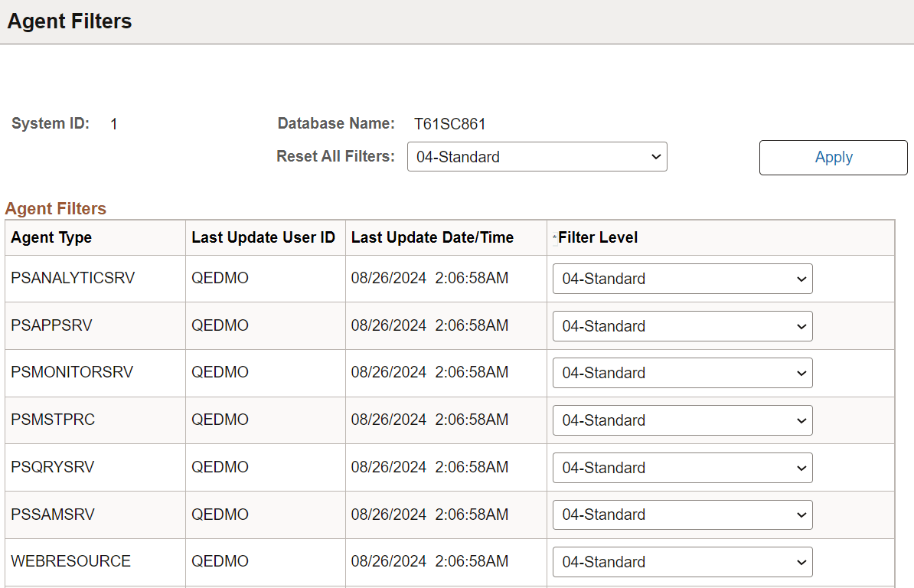Open the Filter Level dropdown for PSQRYSRV

coord(681,467)
